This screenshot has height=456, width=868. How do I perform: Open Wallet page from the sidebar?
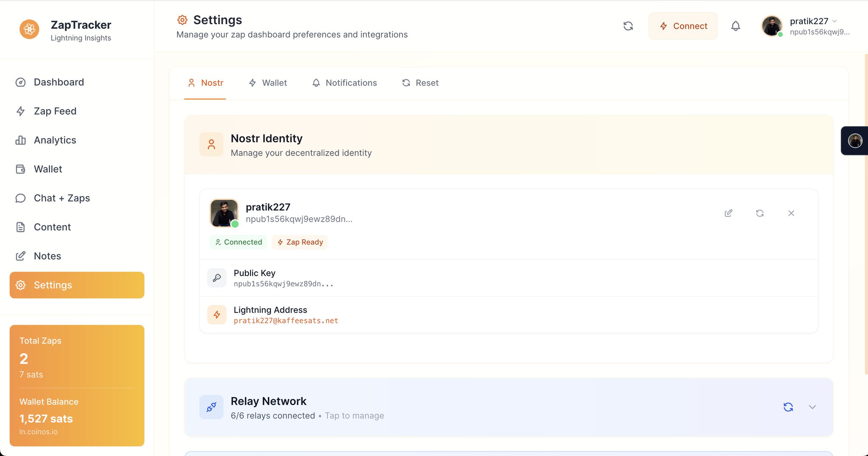pyautogui.click(x=77, y=169)
